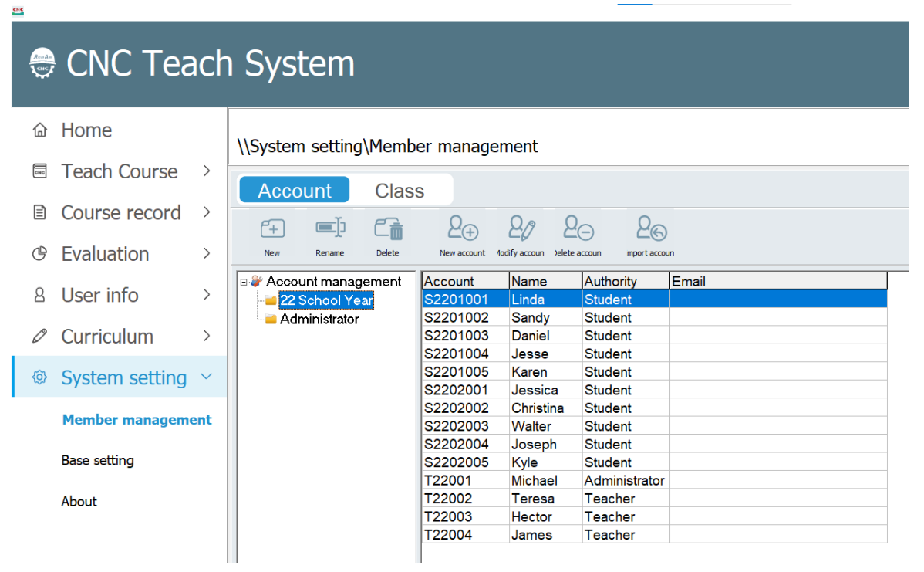Screen dimensions: 924x572
Task: Expand the User info chevron
Action: pos(207,295)
